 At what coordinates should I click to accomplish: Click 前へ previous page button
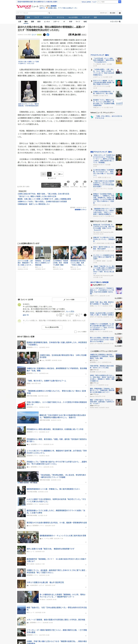coord(44,174)
